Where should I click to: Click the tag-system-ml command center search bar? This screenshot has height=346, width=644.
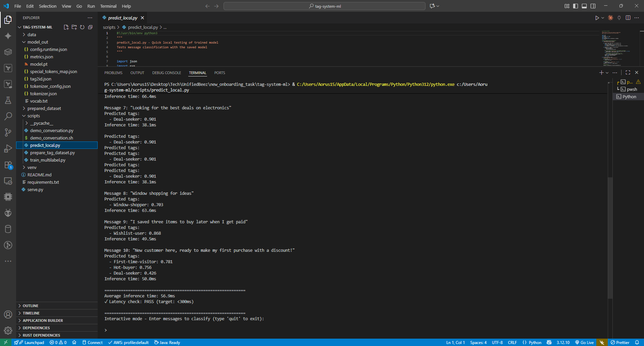tap(324, 6)
